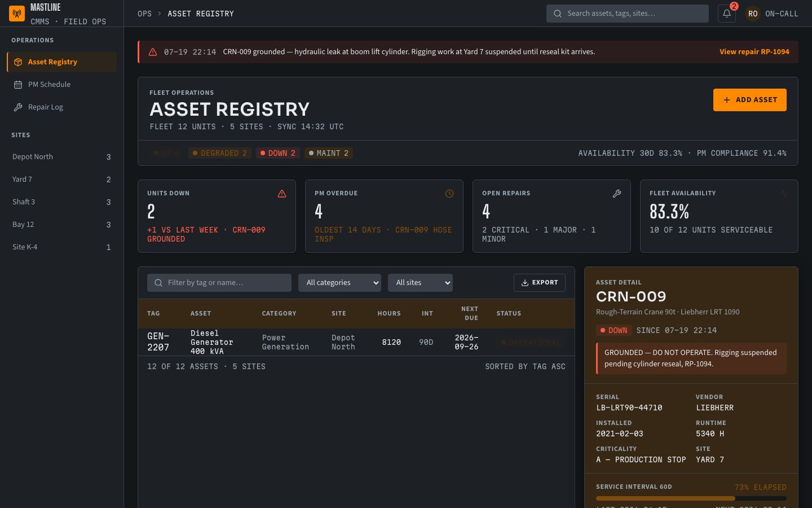
Task: Sort by the SITE column header
Action: [x=339, y=313]
